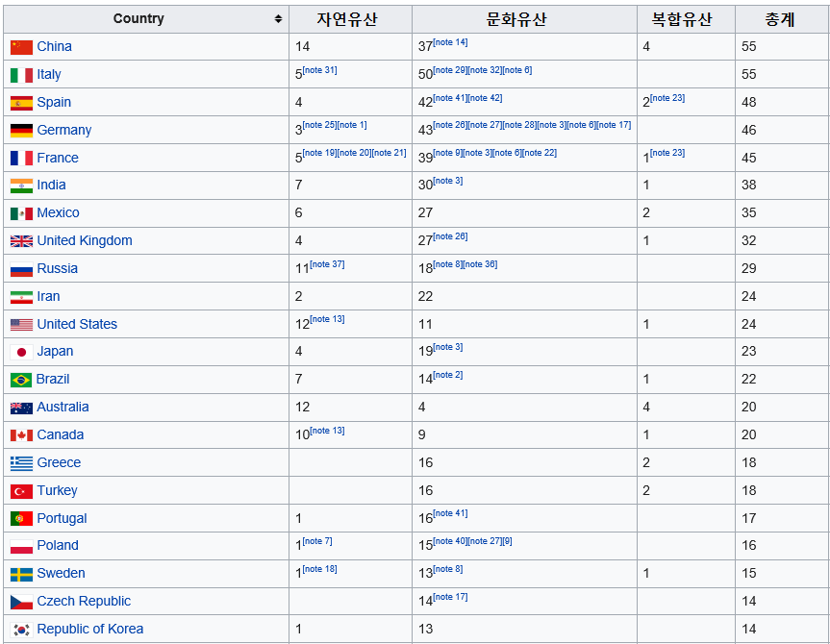This screenshot has width=830, height=644.
Task: Open the Brazil country link
Action: click(52, 380)
